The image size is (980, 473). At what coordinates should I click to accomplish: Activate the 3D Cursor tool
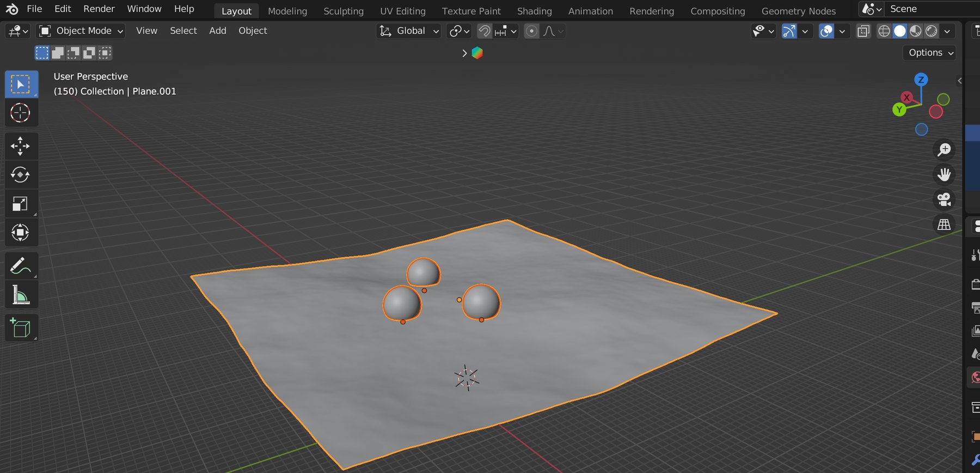click(21, 113)
